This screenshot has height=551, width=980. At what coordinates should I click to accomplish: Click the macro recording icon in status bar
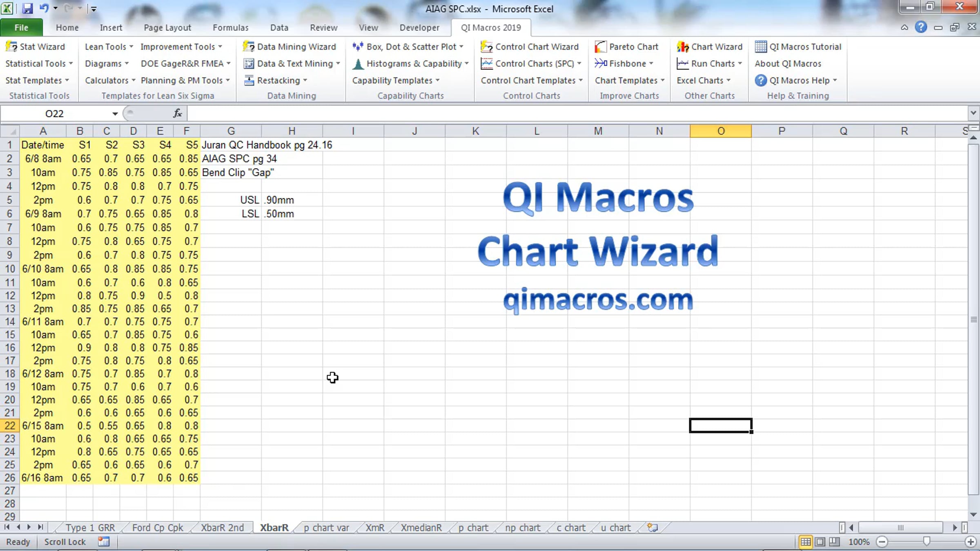(x=104, y=542)
